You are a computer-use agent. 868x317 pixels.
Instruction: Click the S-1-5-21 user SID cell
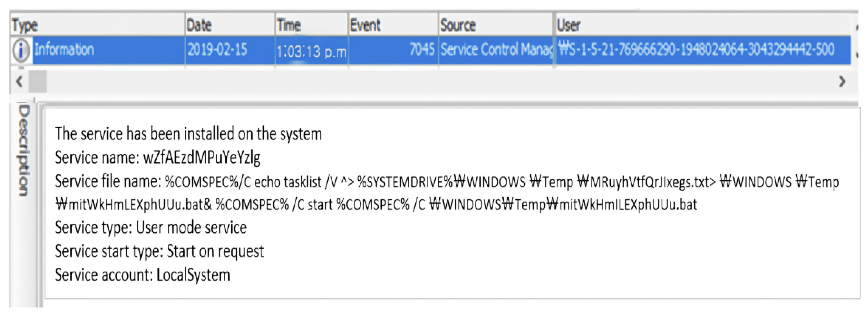click(696, 50)
